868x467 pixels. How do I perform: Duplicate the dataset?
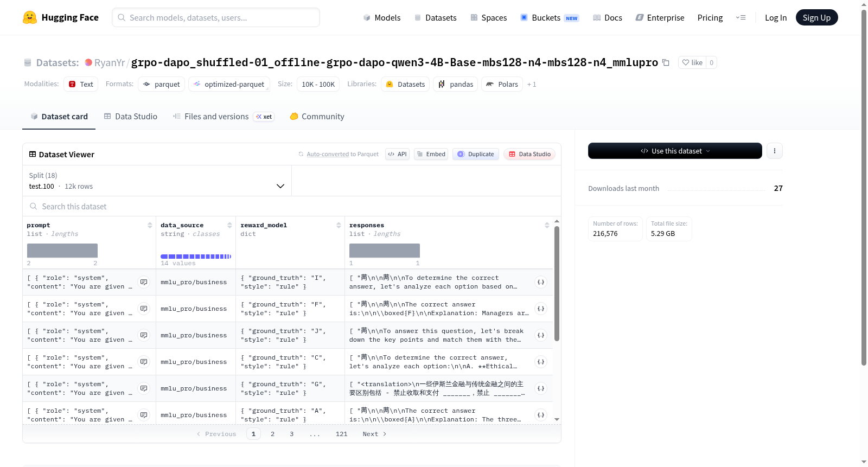pyautogui.click(x=476, y=154)
